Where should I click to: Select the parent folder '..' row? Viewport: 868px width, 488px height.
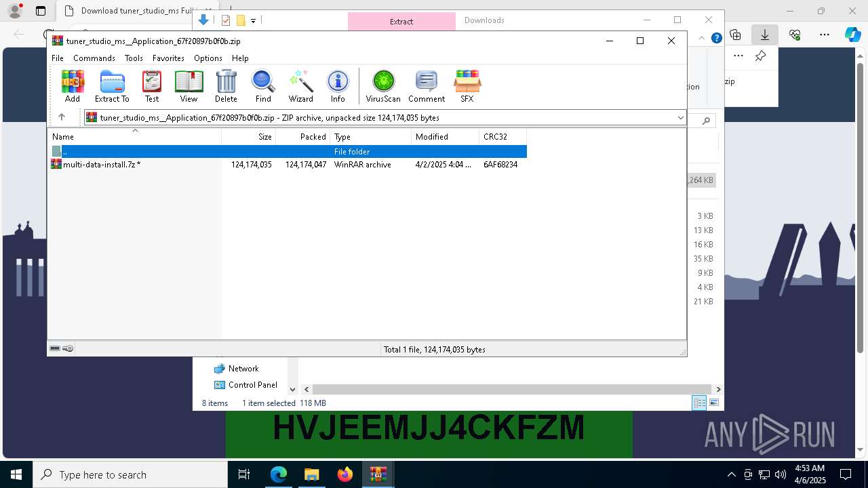[x=288, y=152]
